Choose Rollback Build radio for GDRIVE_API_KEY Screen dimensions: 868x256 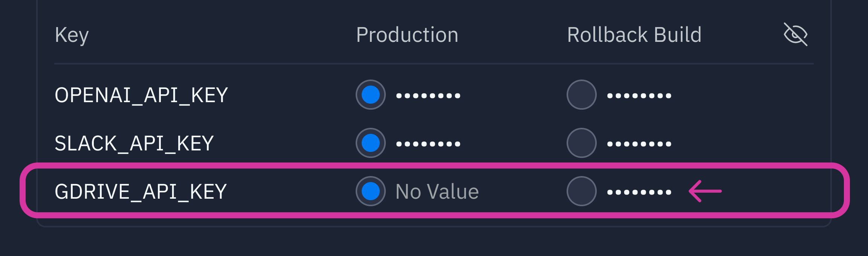tap(581, 191)
